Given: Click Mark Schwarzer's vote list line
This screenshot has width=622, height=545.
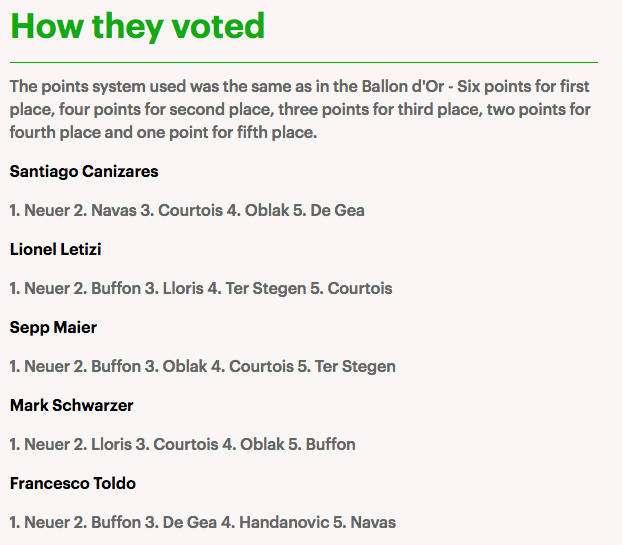Looking at the screenshot, I should [x=182, y=444].
